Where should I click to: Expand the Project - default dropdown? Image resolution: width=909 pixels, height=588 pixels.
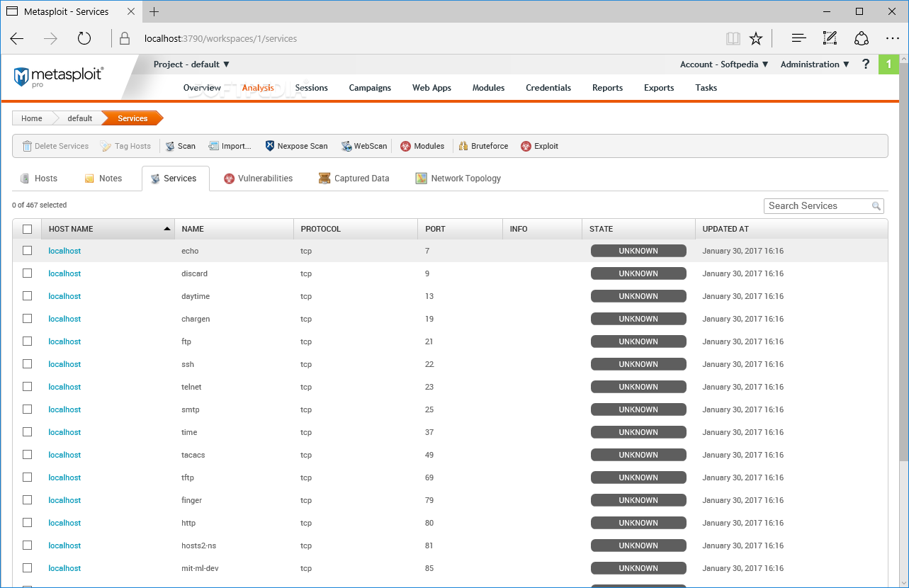click(191, 64)
